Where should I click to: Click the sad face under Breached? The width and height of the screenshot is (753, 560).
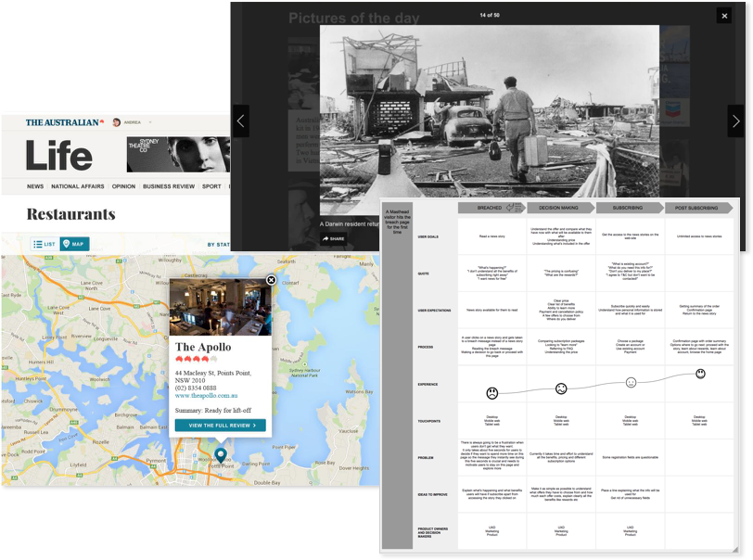491,393
